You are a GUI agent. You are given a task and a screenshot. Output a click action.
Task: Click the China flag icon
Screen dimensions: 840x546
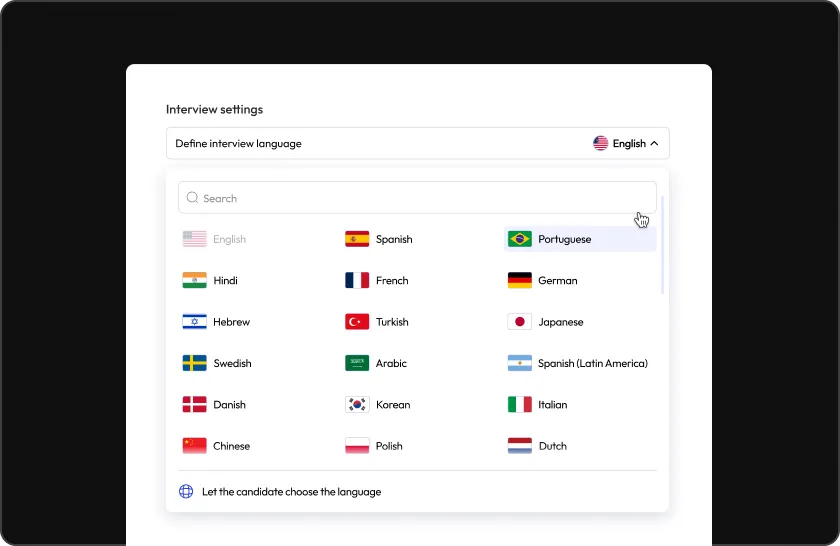point(194,446)
